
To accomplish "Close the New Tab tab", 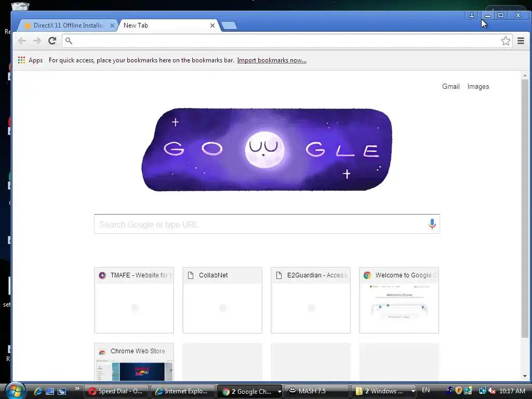I will click(212, 25).
